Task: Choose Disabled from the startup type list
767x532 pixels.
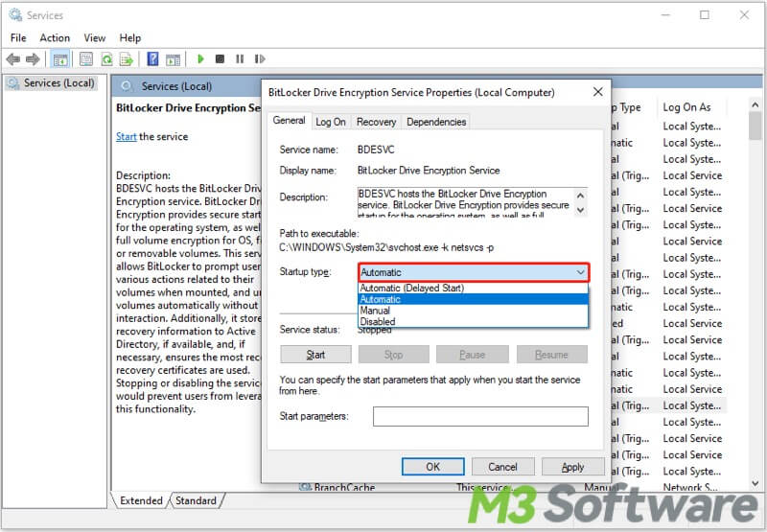Action: [x=474, y=322]
